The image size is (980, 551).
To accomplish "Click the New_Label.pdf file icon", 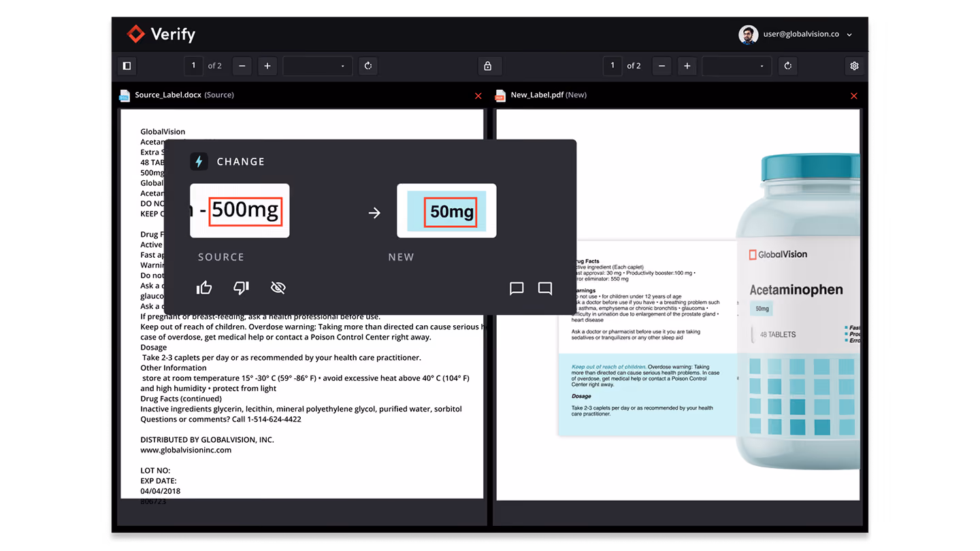I will coord(500,95).
